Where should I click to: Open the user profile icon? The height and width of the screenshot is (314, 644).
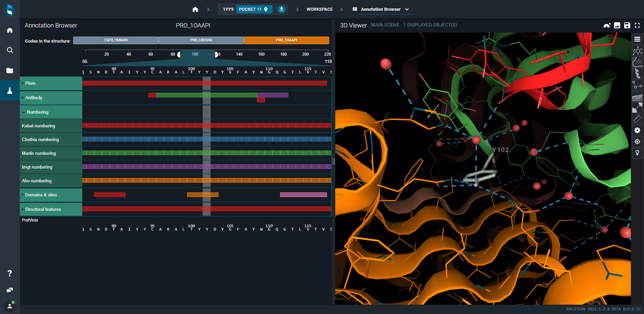(10, 306)
